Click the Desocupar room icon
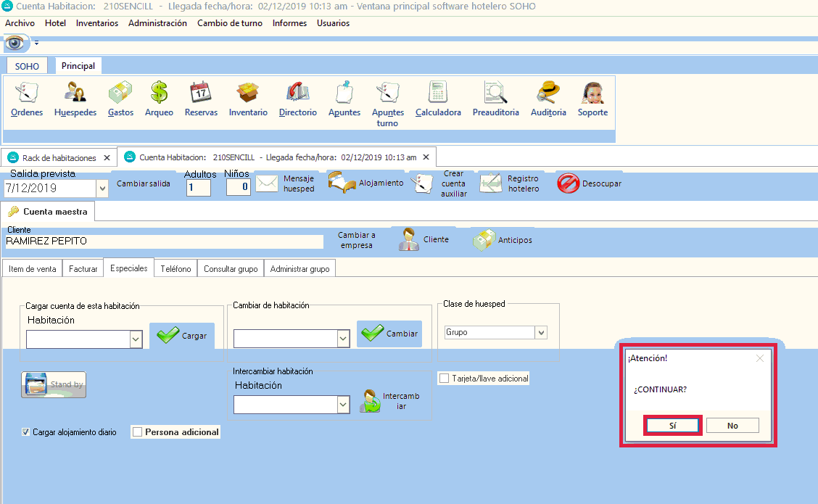Image resolution: width=818 pixels, height=504 pixels. point(569,183)
